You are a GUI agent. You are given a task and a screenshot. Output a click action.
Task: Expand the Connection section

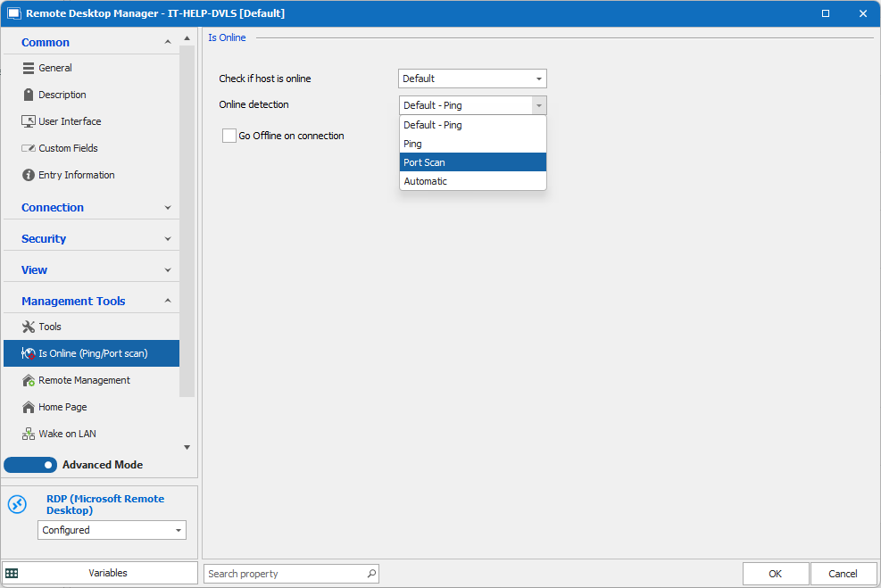(168, 208)
